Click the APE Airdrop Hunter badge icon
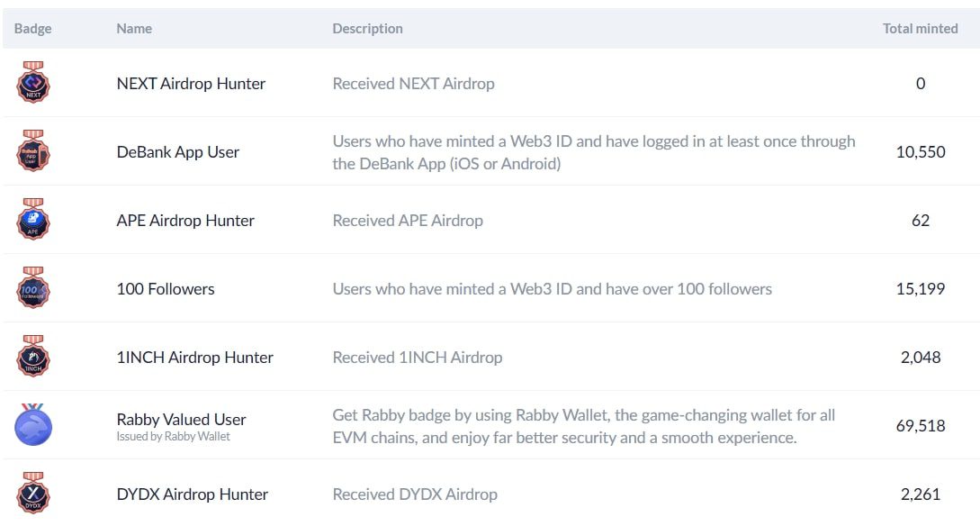Image resolution: width=980 pixels, height=526 pixels. click(x=33, y=221)
